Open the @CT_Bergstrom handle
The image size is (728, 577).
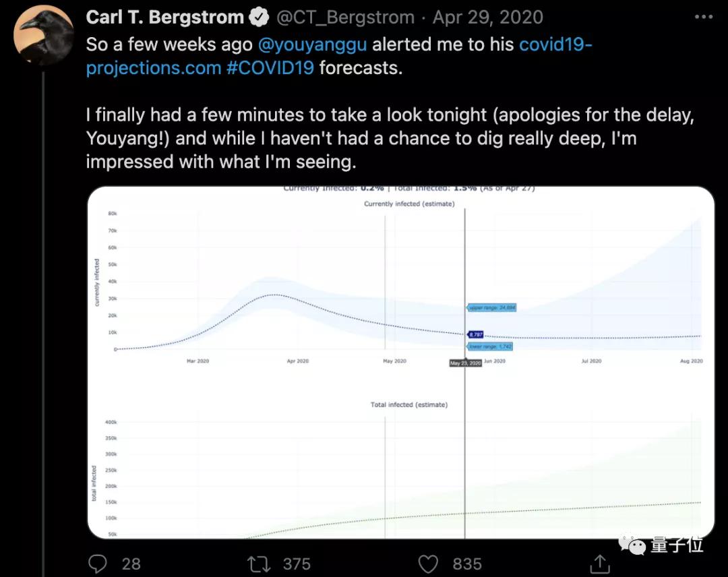pyautogui.click(x=345, y=17)
